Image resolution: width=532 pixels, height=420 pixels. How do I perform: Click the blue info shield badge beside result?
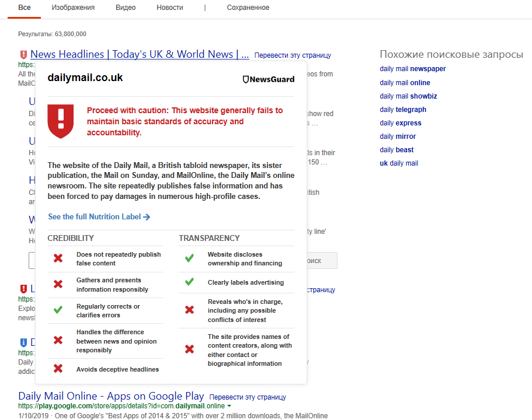click(x=23, y=342)
